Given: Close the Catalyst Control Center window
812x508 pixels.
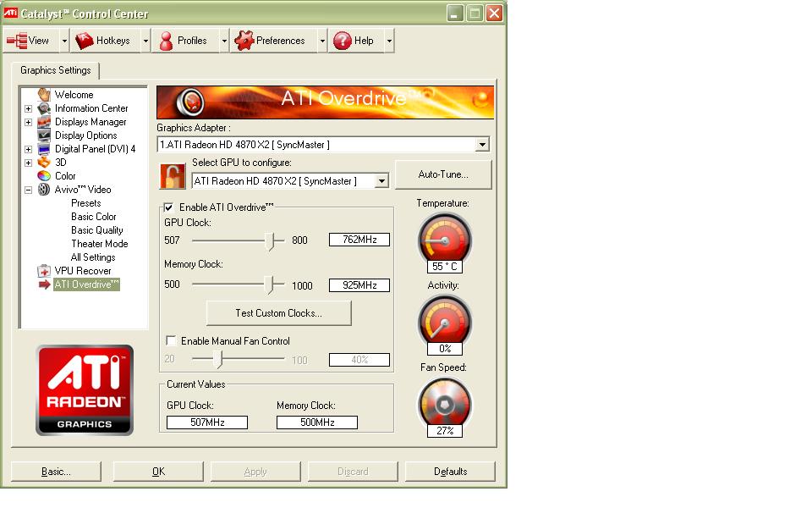Looking at the screenshot, I should click(x=495, y=14).
